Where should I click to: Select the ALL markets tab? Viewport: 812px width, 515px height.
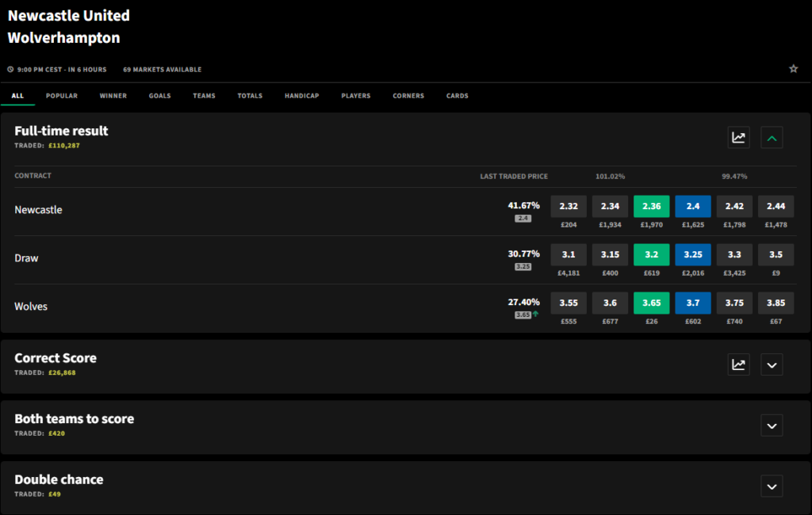pyautogui.click(x=17, y=96)
